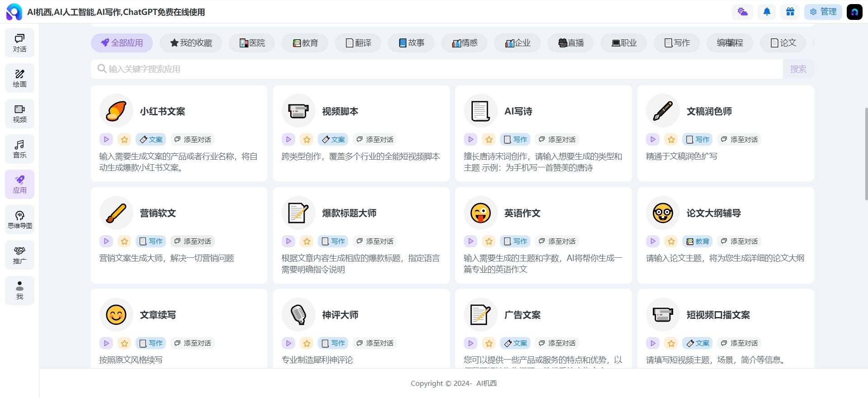This screenshot has width=868, height=398.
Task: Click the notification bell icon
Action: click(x=767, y=12)
